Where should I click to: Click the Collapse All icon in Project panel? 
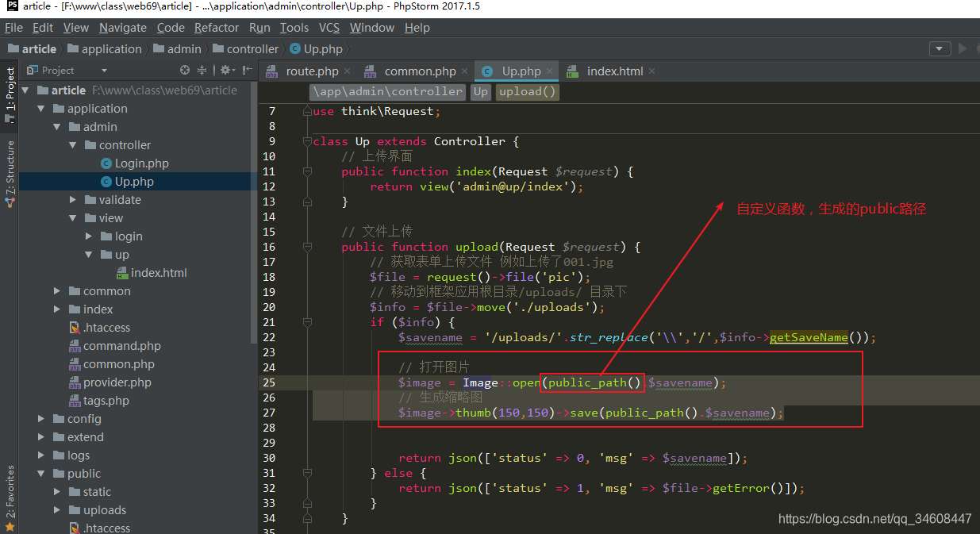tap(202, 70)
